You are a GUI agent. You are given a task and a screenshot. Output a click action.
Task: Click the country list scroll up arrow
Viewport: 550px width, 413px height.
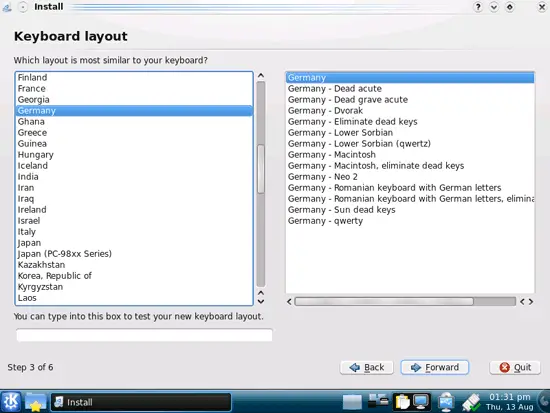261,75
